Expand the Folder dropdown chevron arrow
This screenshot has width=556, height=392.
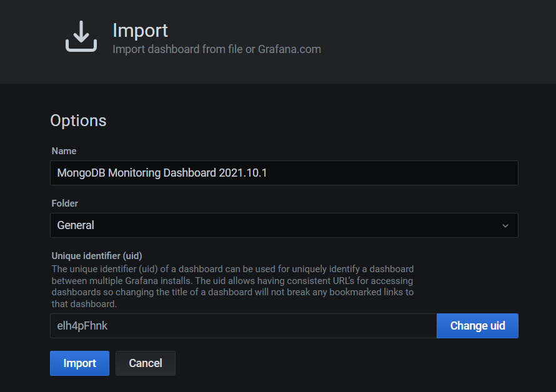coord(505,226)
